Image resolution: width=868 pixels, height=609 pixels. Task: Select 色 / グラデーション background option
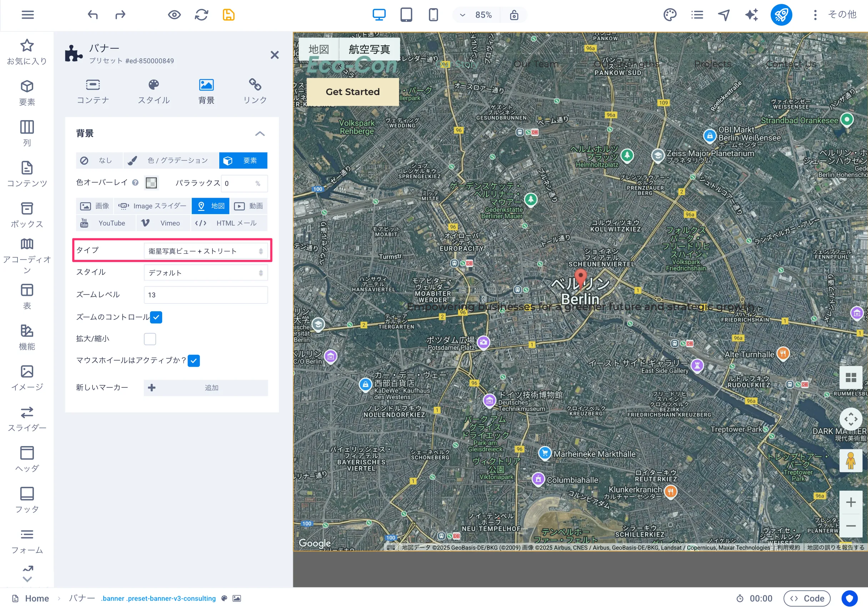[171, 160]
